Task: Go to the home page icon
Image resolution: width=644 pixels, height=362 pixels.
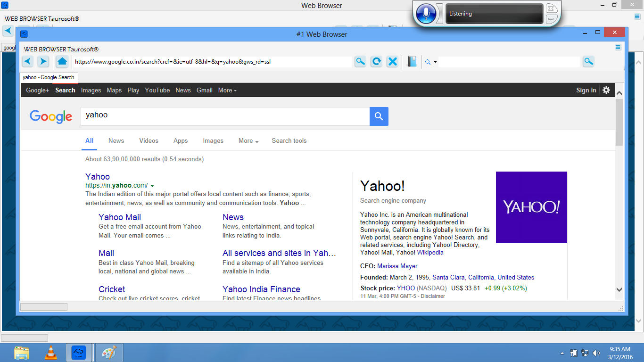Action: [62, 61]
